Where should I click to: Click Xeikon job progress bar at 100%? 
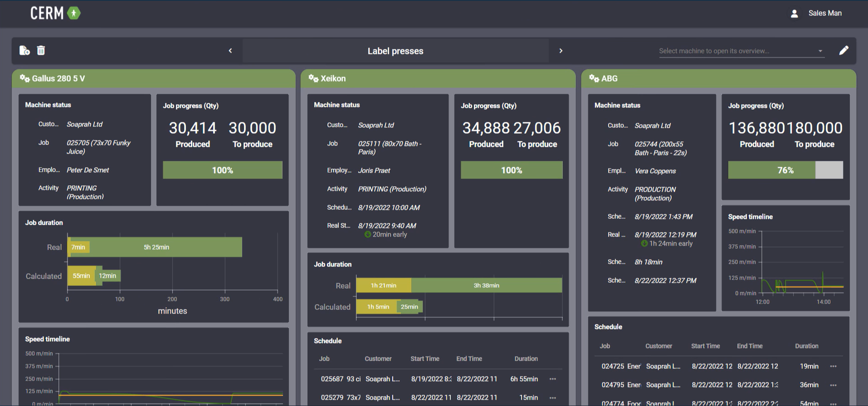tap(512, 170)
